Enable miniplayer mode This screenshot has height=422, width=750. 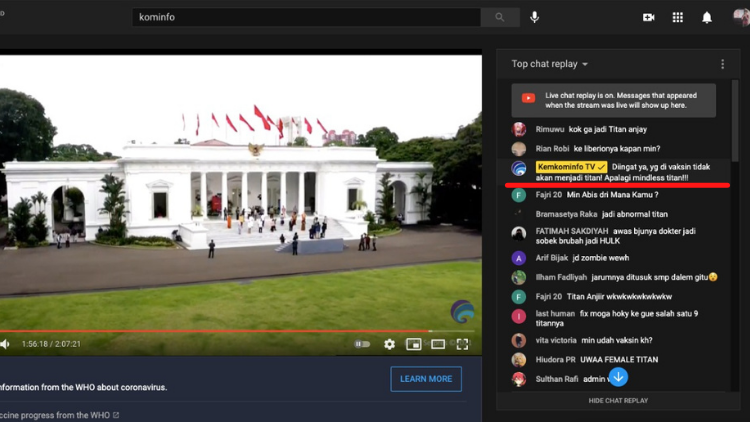[413, 344]
